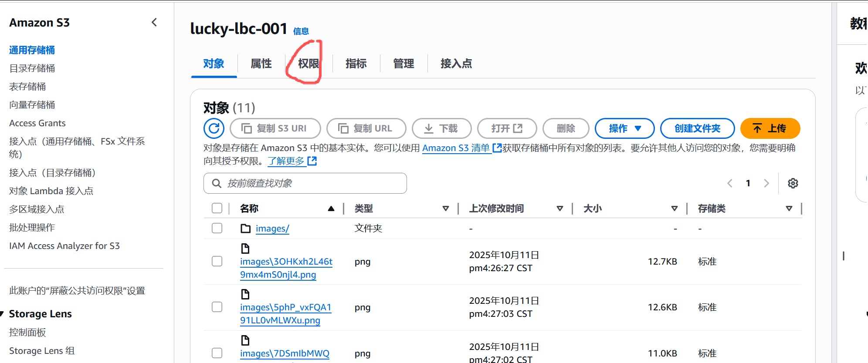This screenshot has width=868, height=363.
Task: Switch to the 管理 tab
Action: 403,64
